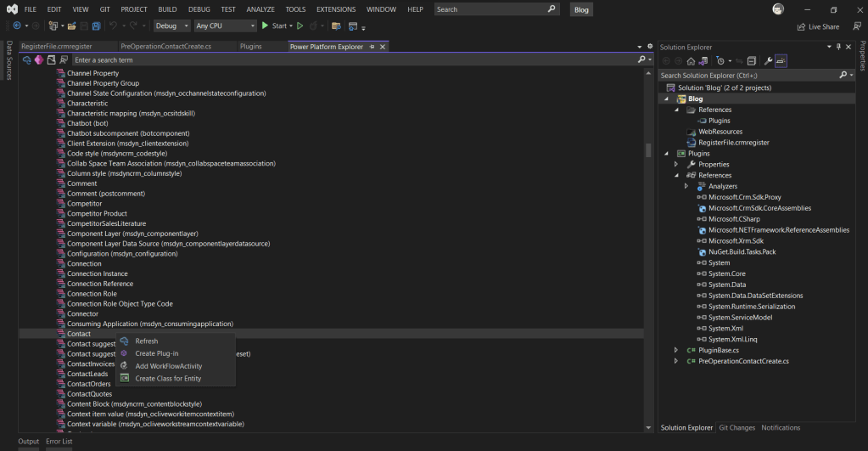Open document tab list dropdown arrow
This screenshot has height=451, width=868.
click(640, 47)
